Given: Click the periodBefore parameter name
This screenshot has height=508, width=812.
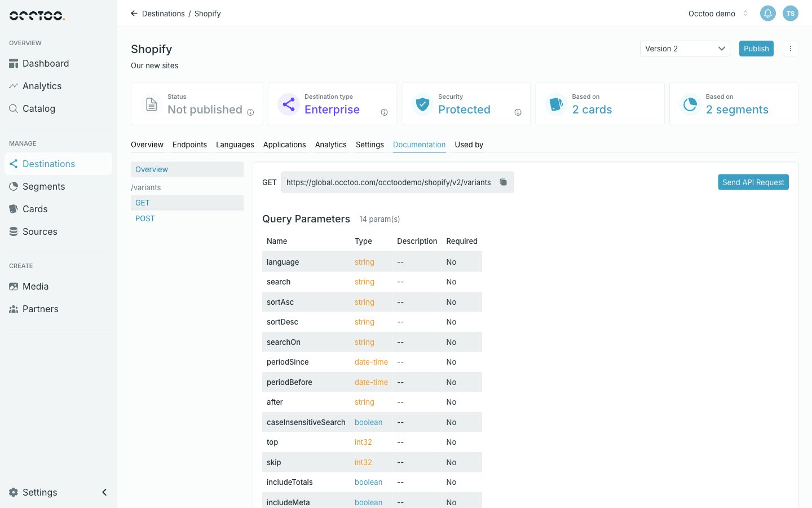Looking at the screenshot, I should click(289, 382).
